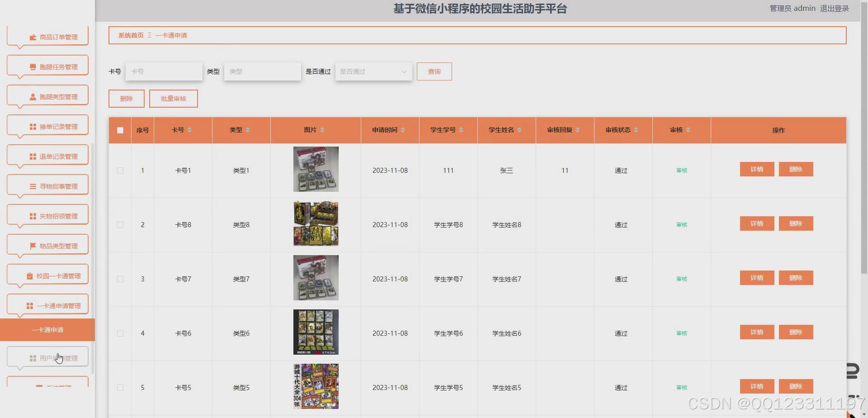Viewport: 868px width, 418px height.
Task: Open image thumbnail in row 卡号1
Action: pos(316,169)
